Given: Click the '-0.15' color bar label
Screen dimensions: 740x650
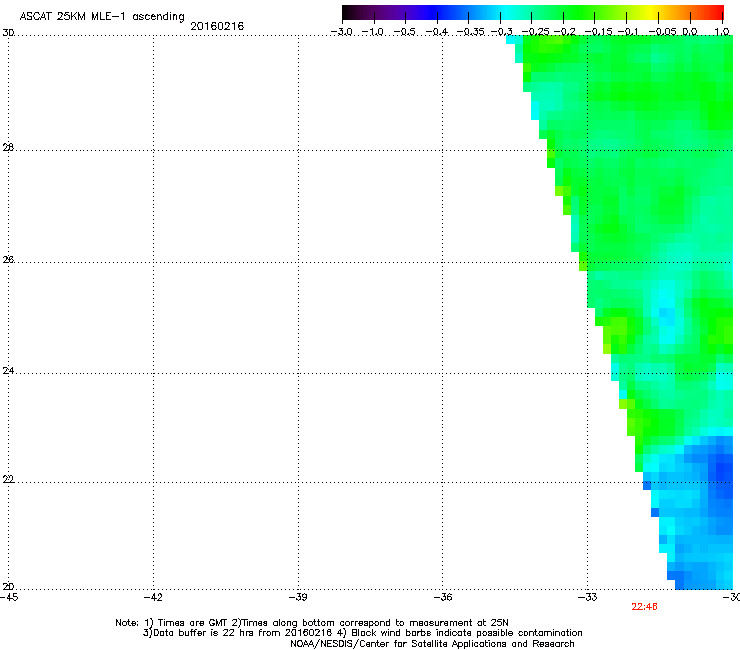Looking at the screenshot, I should click(598, 32).
